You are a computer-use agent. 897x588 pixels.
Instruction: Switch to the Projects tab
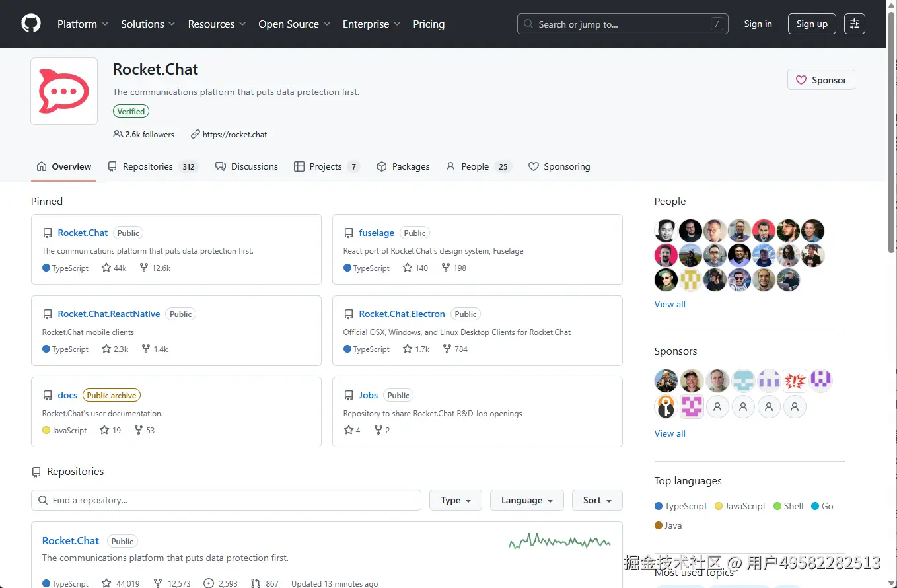[x=327, y=166]
